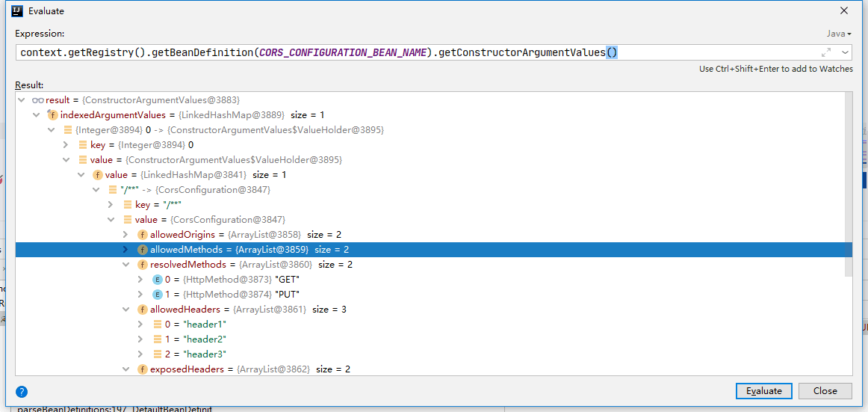
Task: Expand the allowedOrigins list
Action: coord(125,235)
